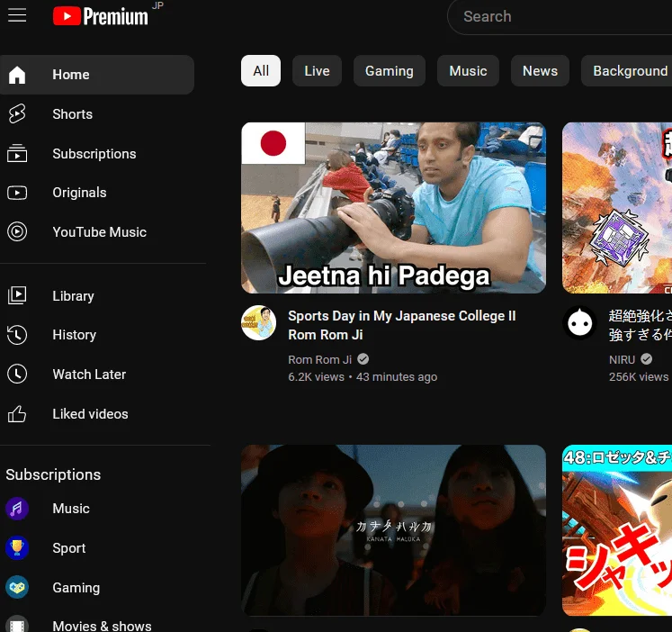Open the Music channel avatar icon
This screenshot has width=672, height=632.
coord(17,509)
